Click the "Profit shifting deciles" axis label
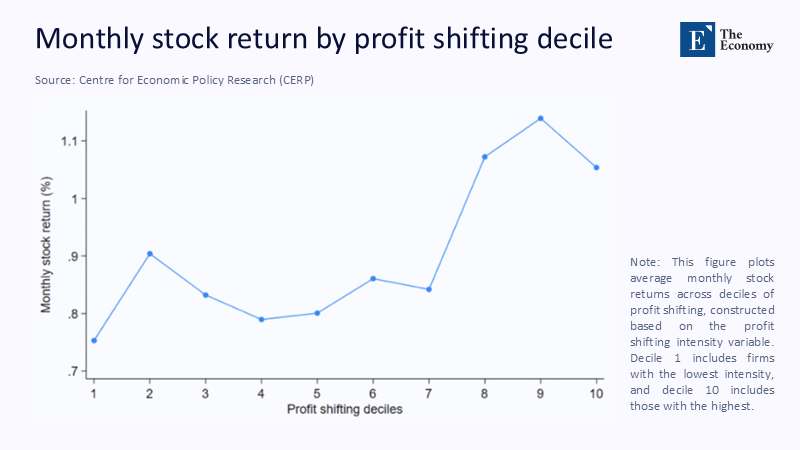The image size is (800, 450). click(x=346, y=409)
